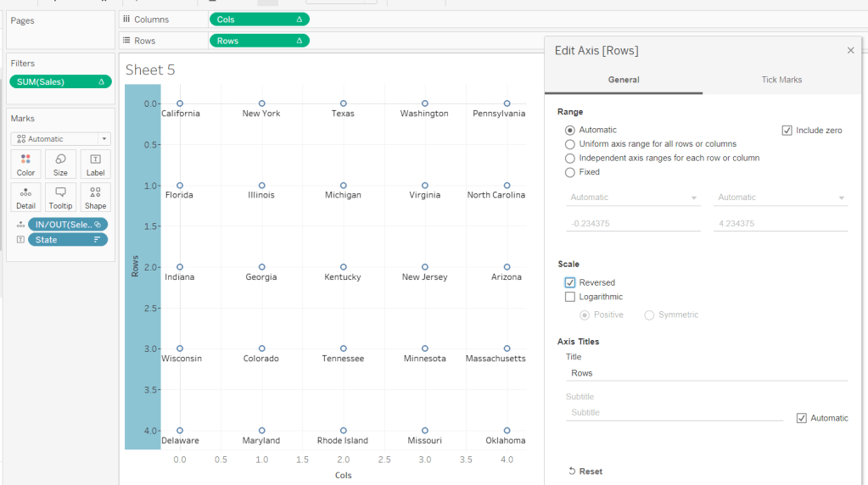
Task: Enable the Logarithmic scale checkbox
Action: pos(570,297)
